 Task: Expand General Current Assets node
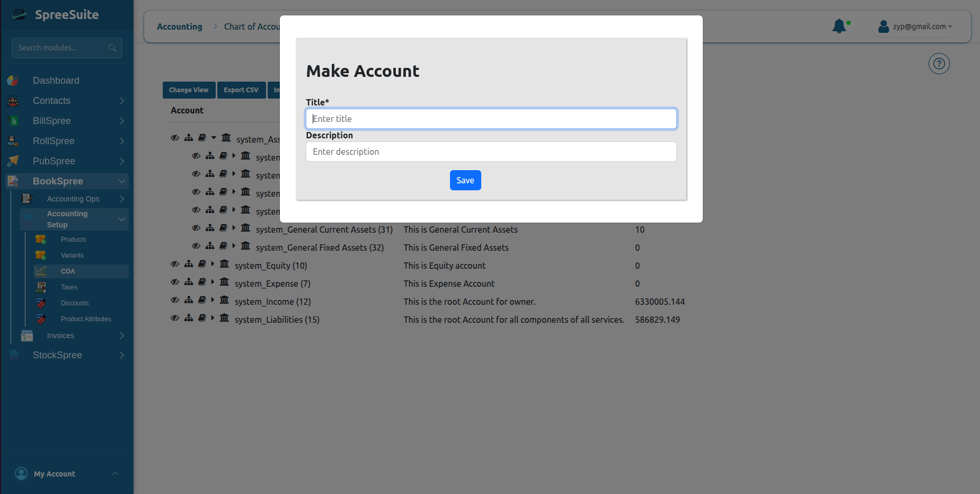(234, 228)
